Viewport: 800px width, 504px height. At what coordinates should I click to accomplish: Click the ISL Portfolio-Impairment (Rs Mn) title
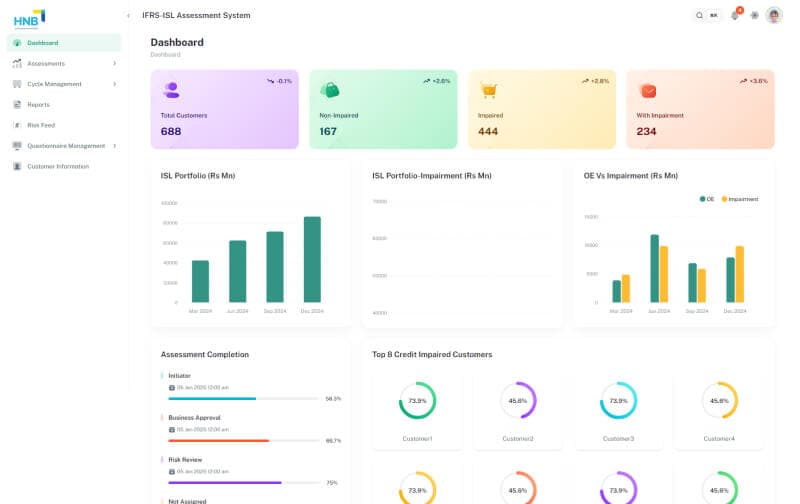432,175
